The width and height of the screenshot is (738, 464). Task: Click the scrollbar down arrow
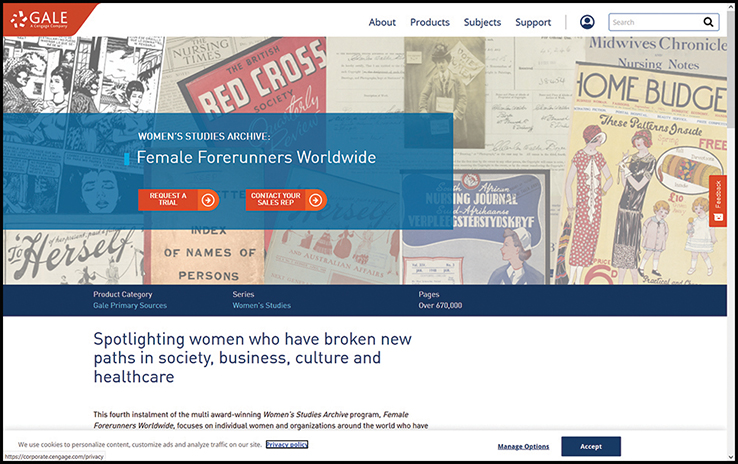pos(730,456)
